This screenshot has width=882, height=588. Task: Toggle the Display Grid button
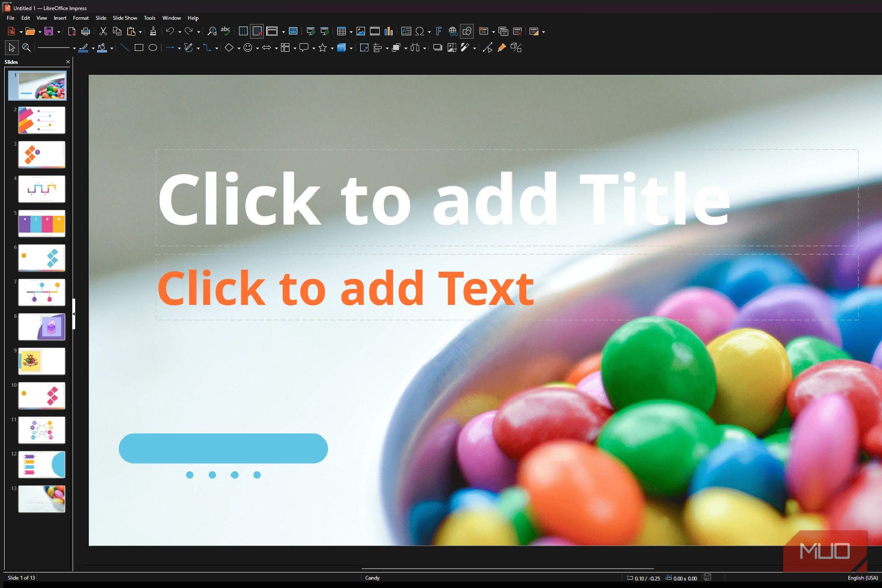(243, 31)
